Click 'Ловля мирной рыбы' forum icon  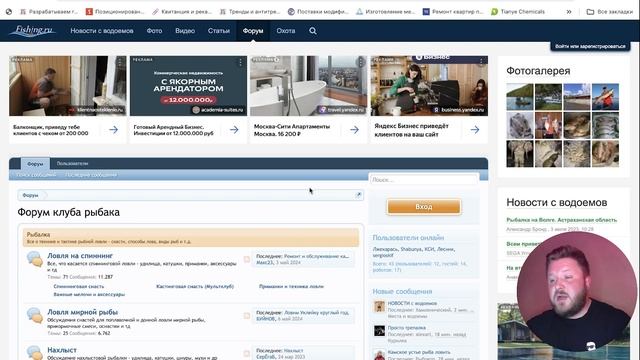[35, 316]
